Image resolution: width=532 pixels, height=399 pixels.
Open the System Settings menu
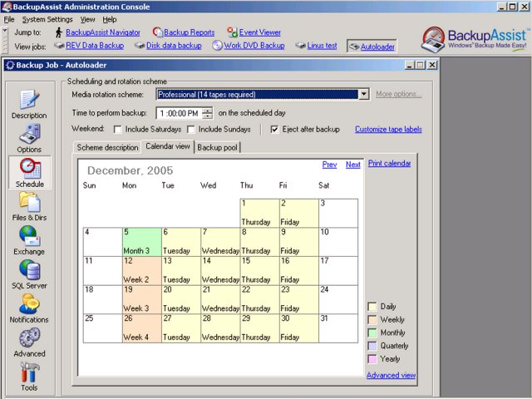coord(47,19)
